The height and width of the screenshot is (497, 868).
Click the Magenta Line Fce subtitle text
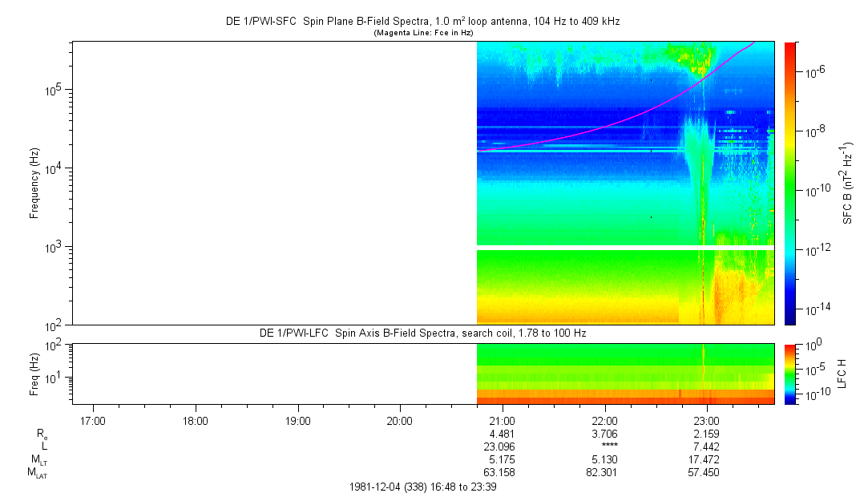(423, 33)
